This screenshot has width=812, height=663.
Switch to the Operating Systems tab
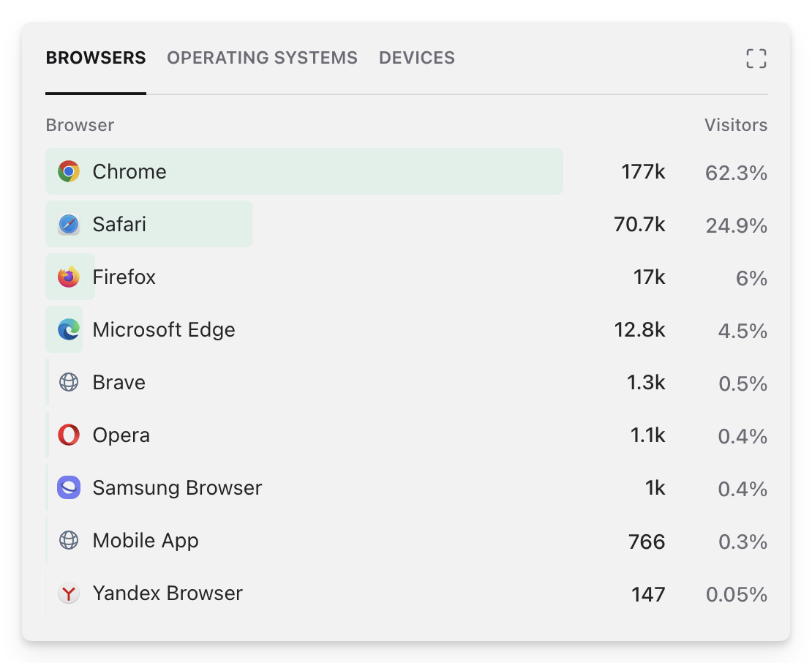(x=262, y=58)
